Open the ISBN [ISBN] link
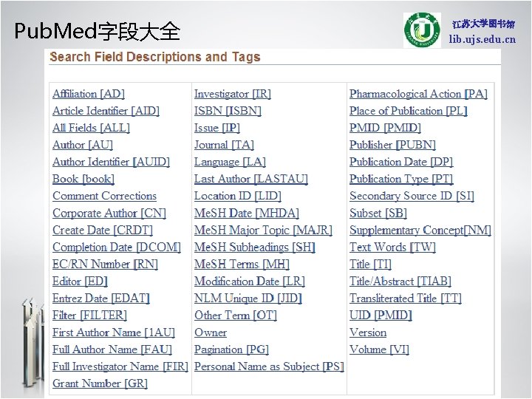Image resolution: width=532 pixels, height=399 pixels. coord(228,111)
